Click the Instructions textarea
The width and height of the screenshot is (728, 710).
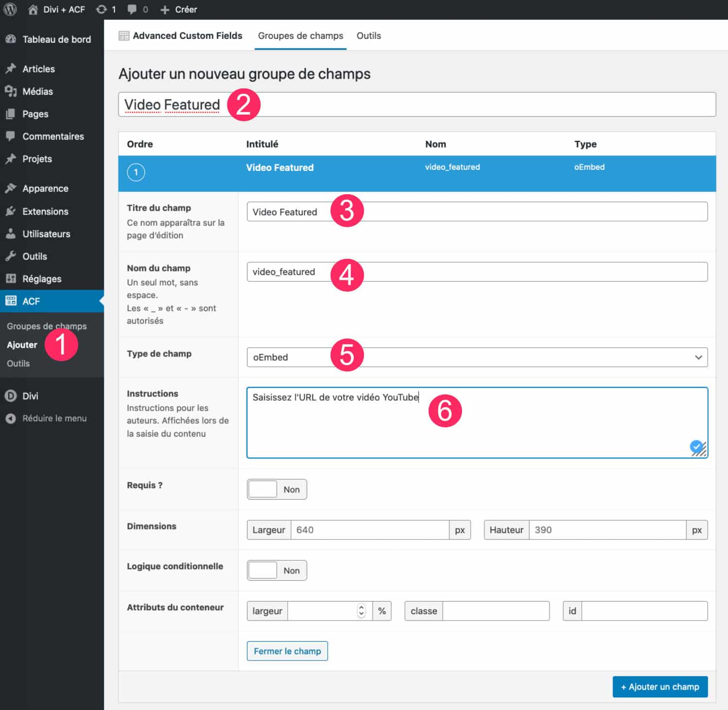477,423
